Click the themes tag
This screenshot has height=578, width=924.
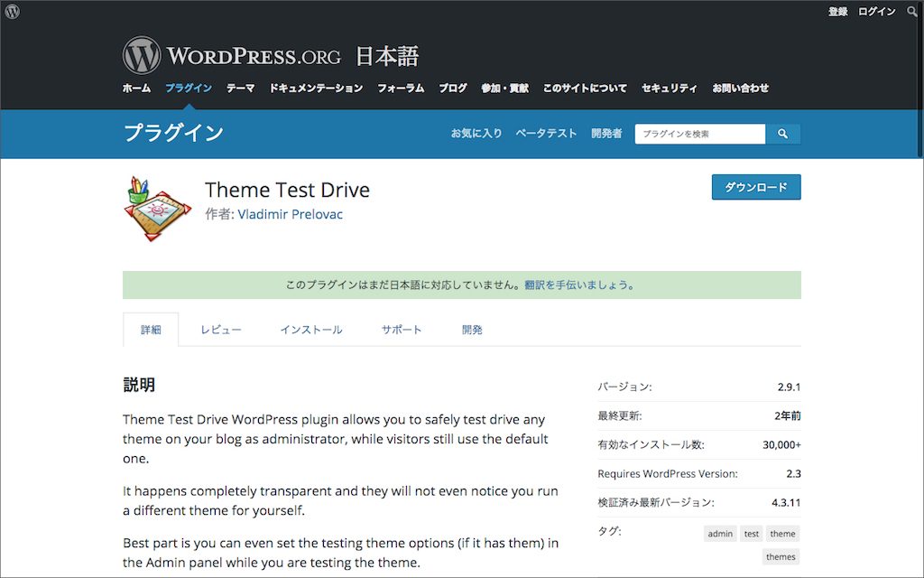click(781, 556)
